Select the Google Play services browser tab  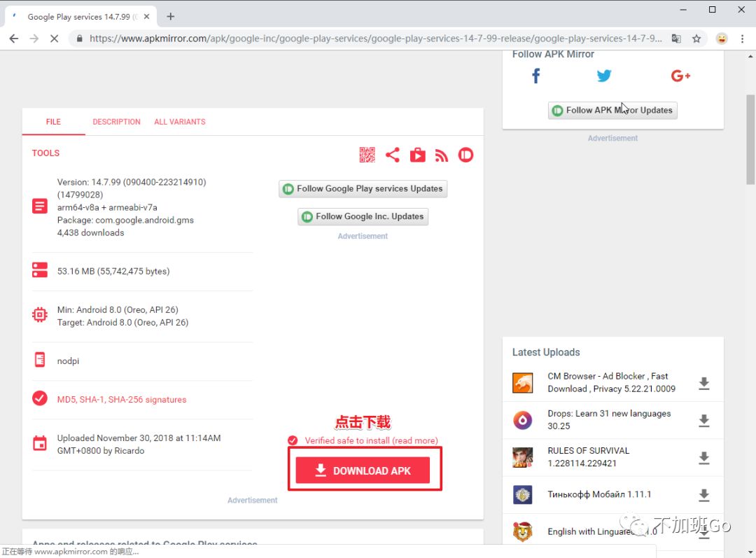(x=81, y=16)
